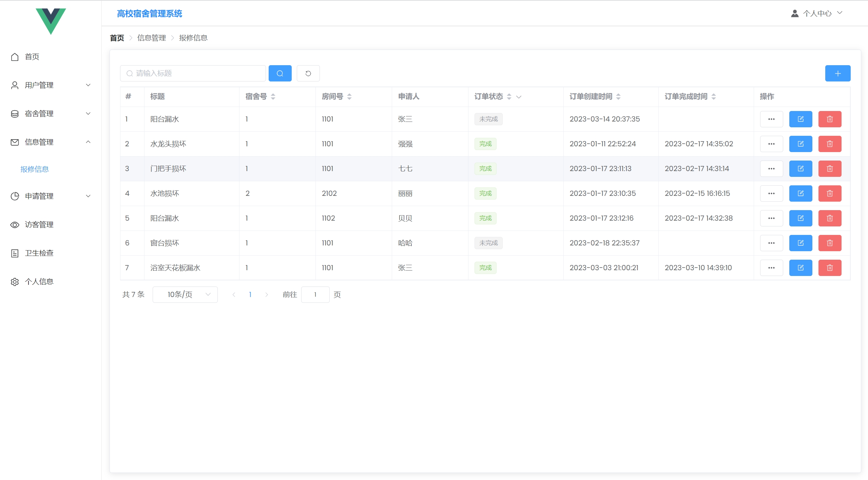Sort table by 订单创建时间 column
The width and height of the screenshot is (868, 480).
[x=618, y=97]
